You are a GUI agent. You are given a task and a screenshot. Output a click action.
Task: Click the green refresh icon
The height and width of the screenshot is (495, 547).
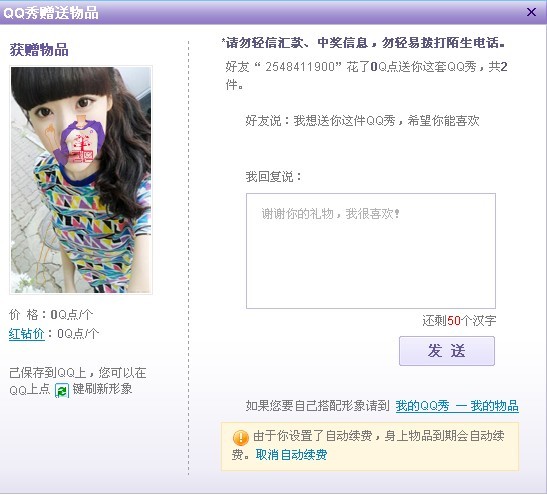pos(62,390)
